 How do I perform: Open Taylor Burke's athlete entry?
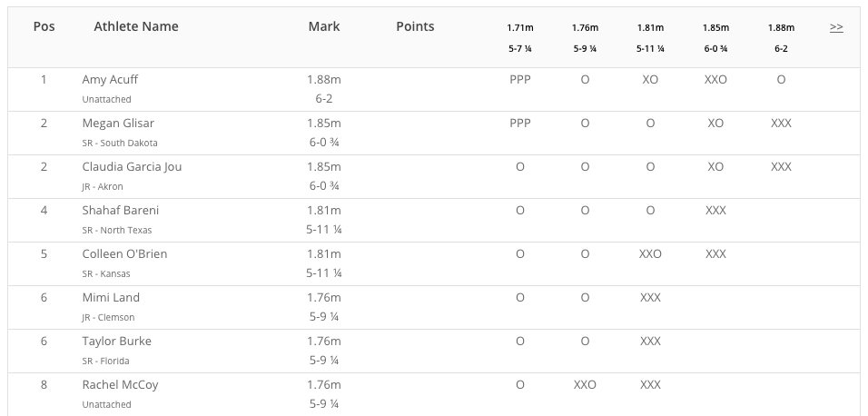(116, 342)
